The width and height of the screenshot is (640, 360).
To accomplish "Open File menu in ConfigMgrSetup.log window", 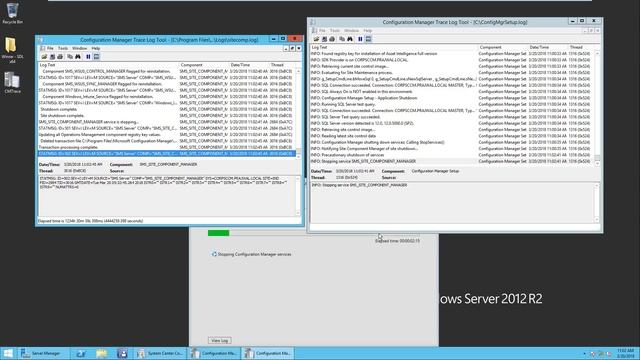I will pyautogui.click(x=322, y=31).
